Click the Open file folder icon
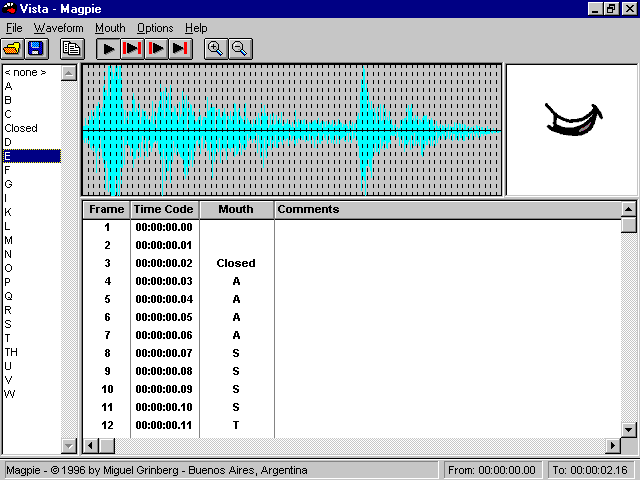The image size is (640, 480). [x=12, y=48]
